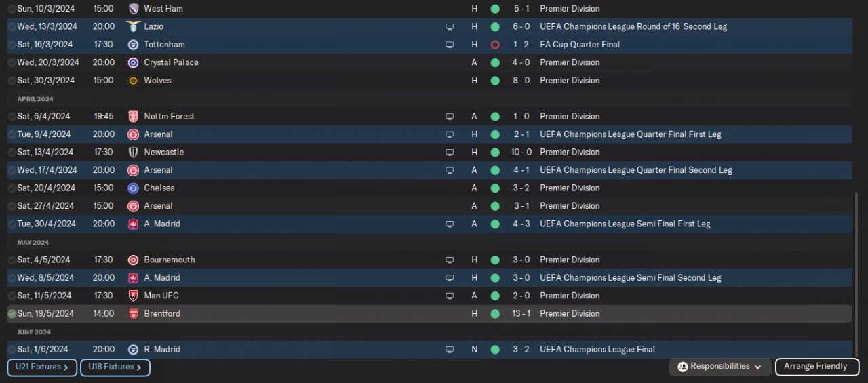Click the TV icon in the Newcastle row
This screenshot has width=868, height=383.
[x=449, y=153]
